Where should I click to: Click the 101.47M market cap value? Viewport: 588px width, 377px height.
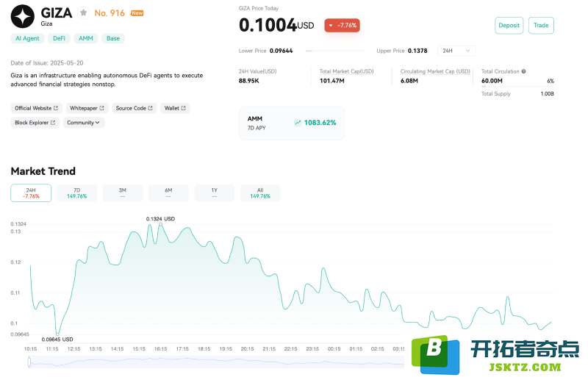pyautogui.click(x=332, y=81)
